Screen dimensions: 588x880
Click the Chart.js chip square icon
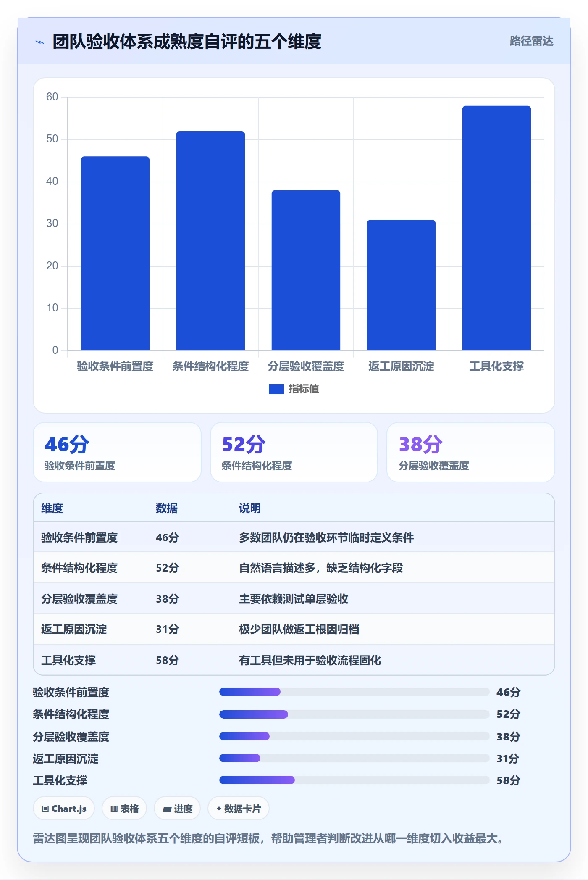[45, 809]
